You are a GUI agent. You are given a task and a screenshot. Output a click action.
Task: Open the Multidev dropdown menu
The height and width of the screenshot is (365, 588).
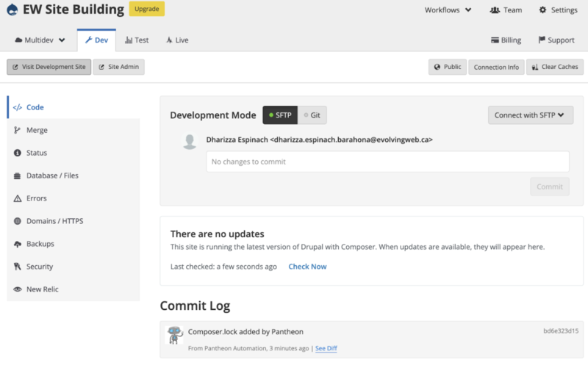pos(40,40)
